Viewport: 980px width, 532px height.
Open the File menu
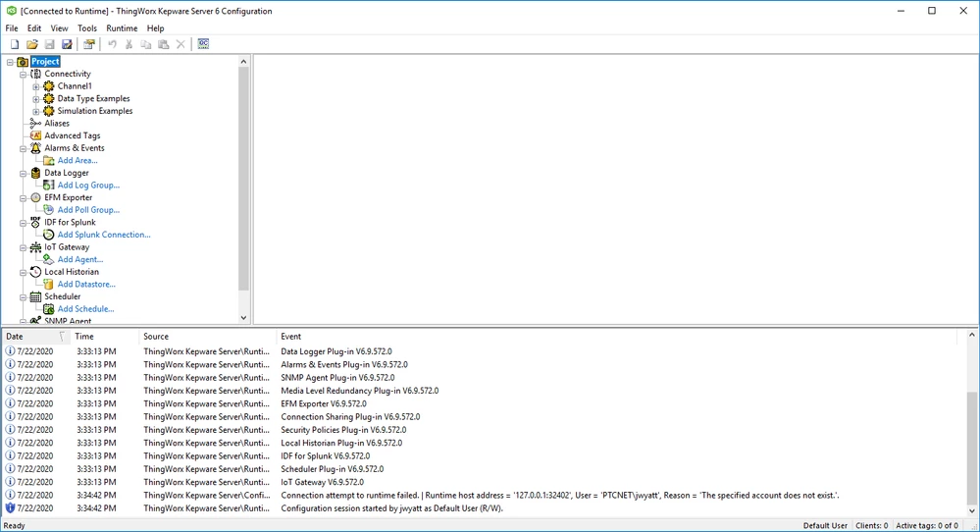click(x=12, y=28)
